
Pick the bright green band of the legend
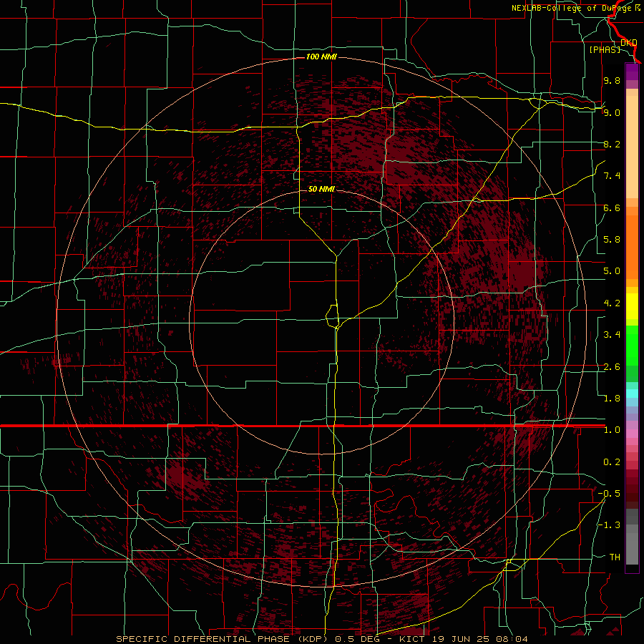coord(632,346)
